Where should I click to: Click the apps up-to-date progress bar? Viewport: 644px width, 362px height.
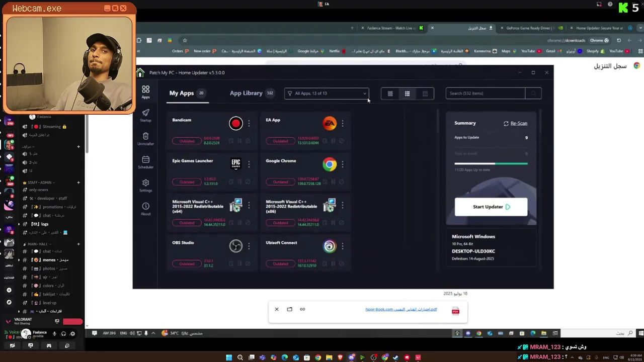coord(491,163)
